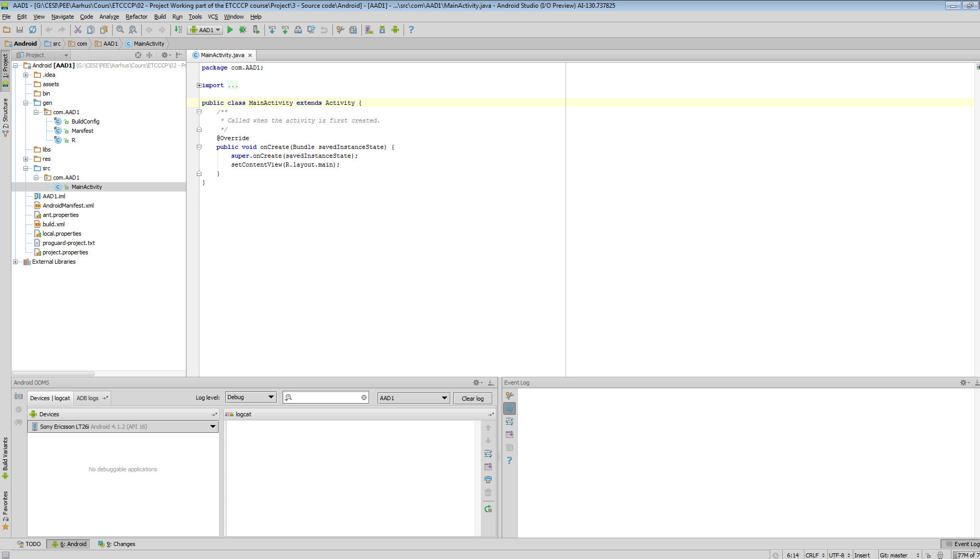This screenshot has height=559, width=980.
Task: Open Settings with the wrench icon in the toolbar
Action: coord(340,30)
